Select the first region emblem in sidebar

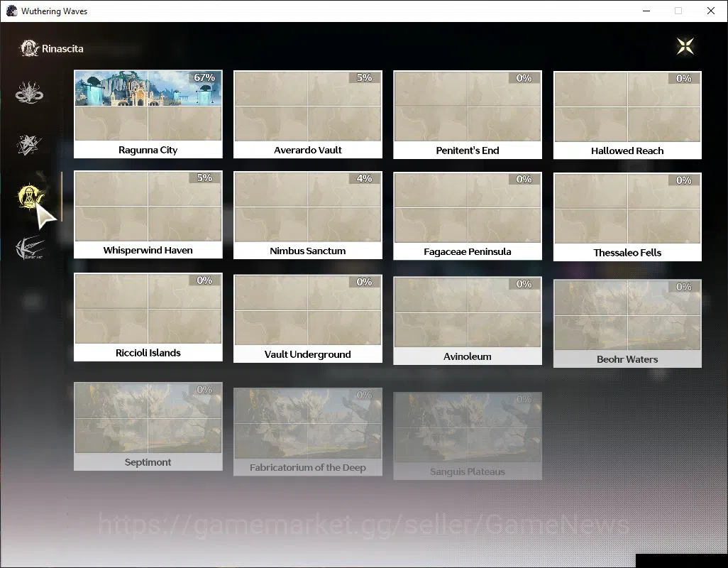click(x=29, y=92)
